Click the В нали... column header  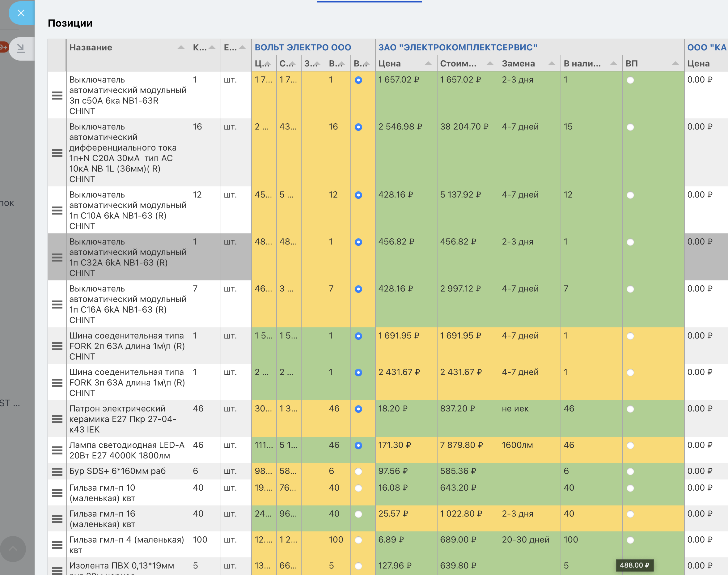(582, 64)
